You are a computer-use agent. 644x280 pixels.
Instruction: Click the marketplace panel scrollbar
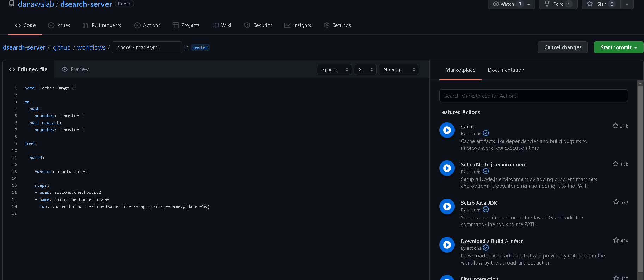coord(640,179)
